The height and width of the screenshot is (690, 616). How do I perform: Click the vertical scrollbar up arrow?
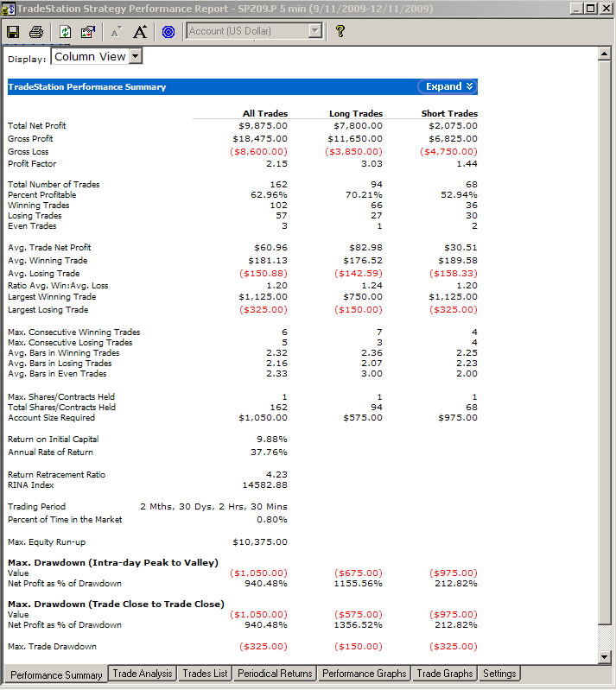[x=605, y=54]
